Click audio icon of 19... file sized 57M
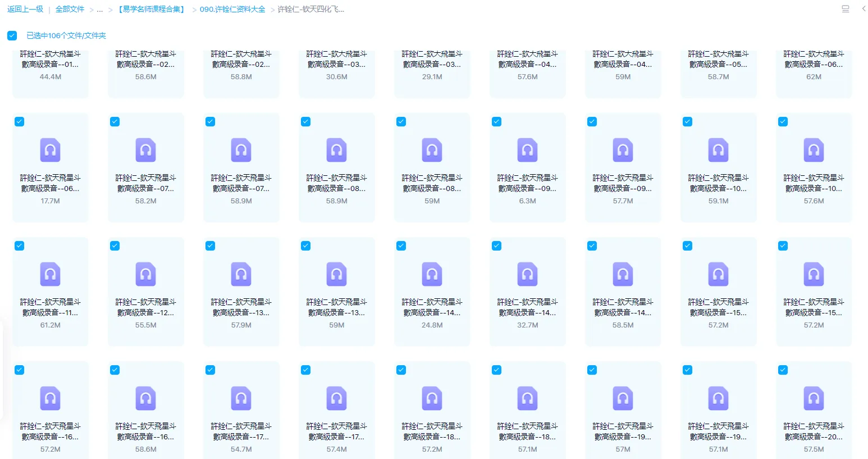The height and width of the screenshot is (459, 868). click(x=623, y=398)
